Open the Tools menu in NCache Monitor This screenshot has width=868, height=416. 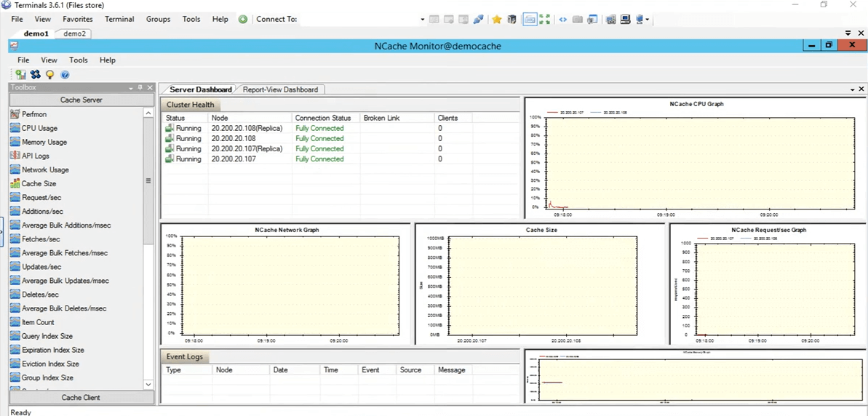pos(79,60)
